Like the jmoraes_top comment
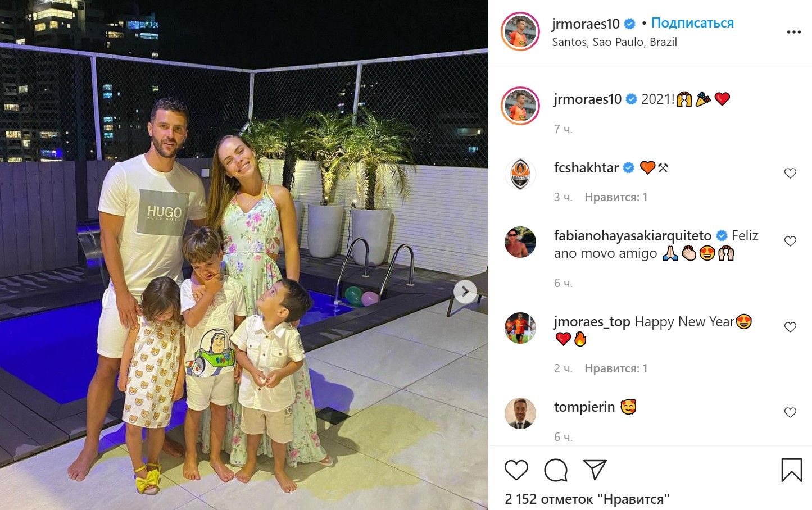The height and width of the screenshot is (510, 812). tap(790, 327)
